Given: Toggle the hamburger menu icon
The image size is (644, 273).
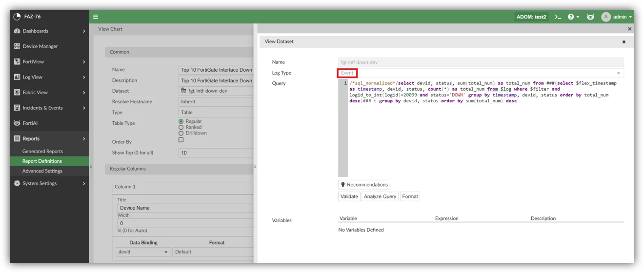Looking at the screenshot, I should tap(96, 17).
